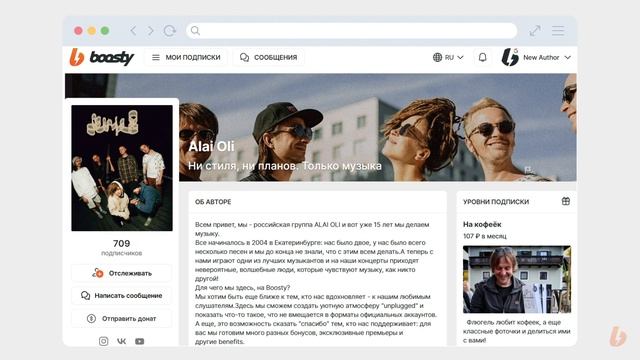The width and height of the screenshot is (640, 360).
Task: Open the На кофеёк subscription level
Action: point(482,224)
